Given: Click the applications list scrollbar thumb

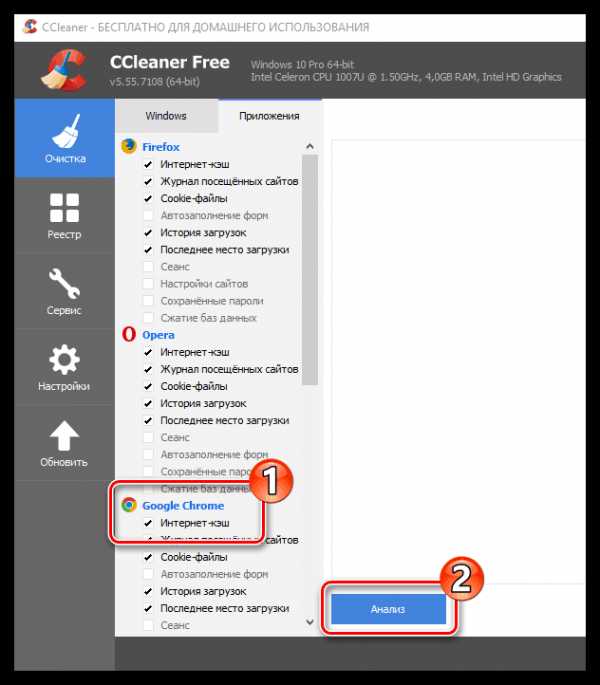Looking at the screenshot, I should [x=310, y=270].
